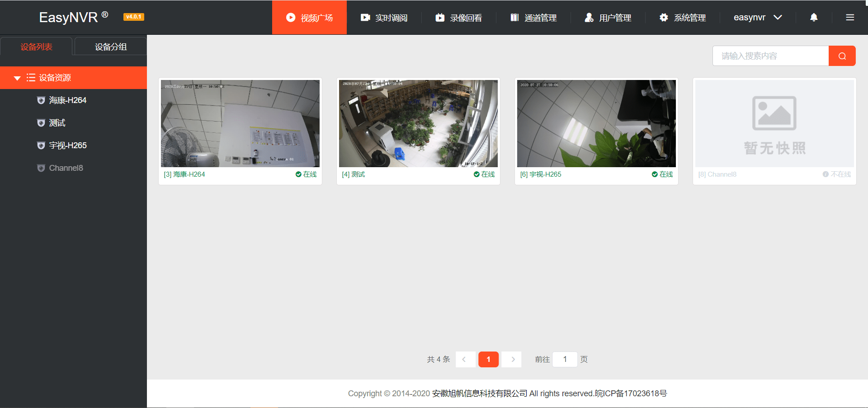Expand the 设备资源 list icon

pos(31,77)
